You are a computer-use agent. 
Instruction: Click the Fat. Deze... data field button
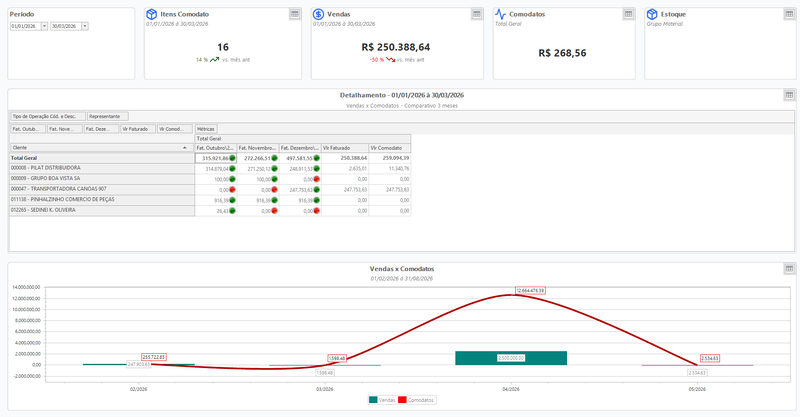tap(102, 129)
